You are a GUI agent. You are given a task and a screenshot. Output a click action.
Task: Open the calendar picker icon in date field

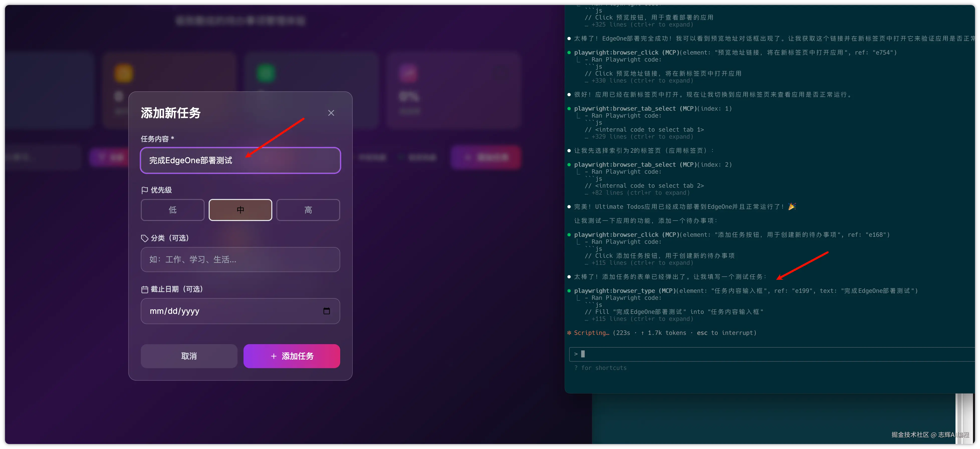coord(326,311)
